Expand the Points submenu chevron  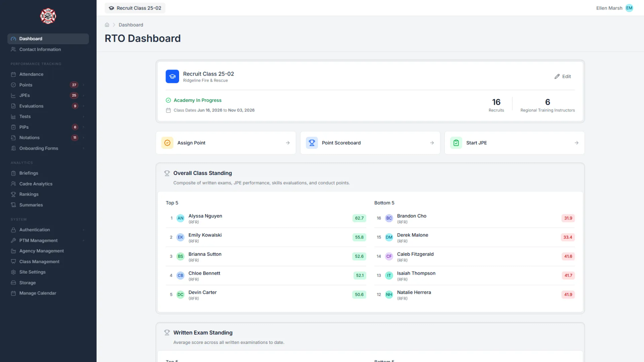point(83,85)
